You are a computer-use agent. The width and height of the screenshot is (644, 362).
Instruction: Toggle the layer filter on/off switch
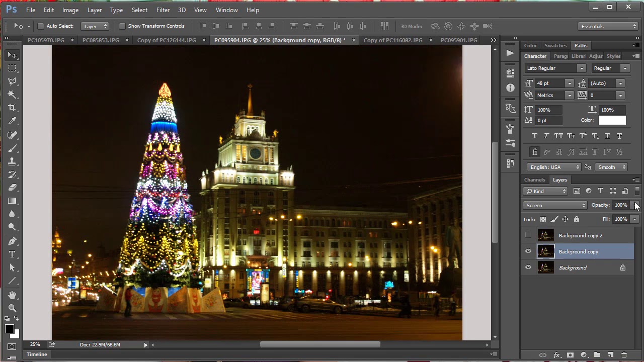[x=637, y=191]
